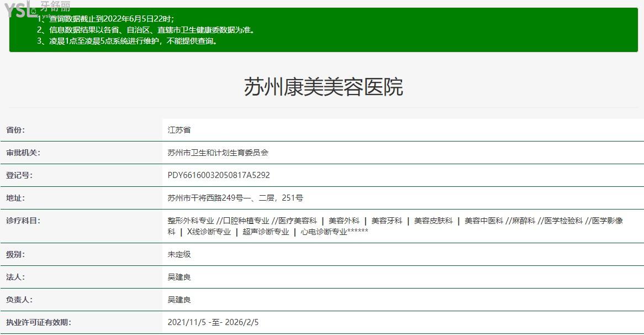Select the 法人 label

tap(15, 277)
